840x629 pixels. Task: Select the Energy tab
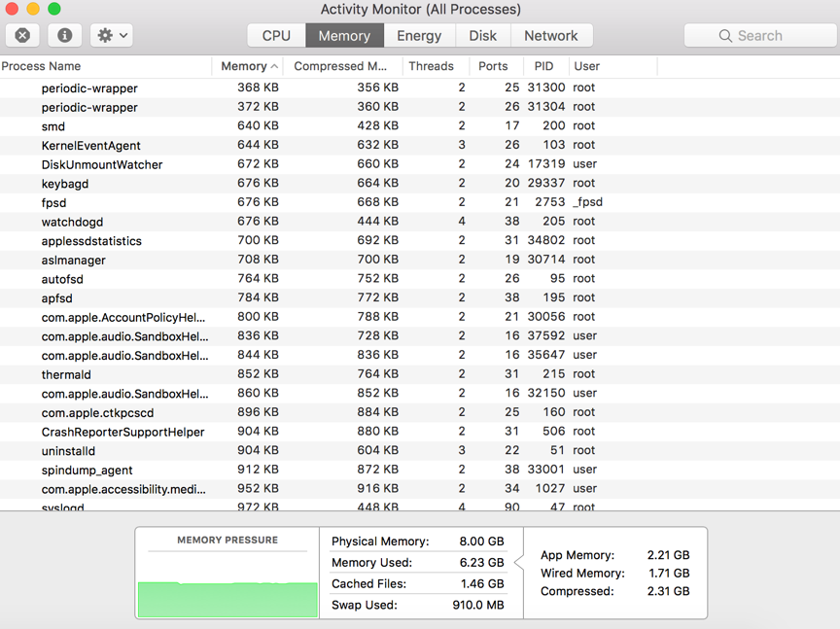pos(419,36)
